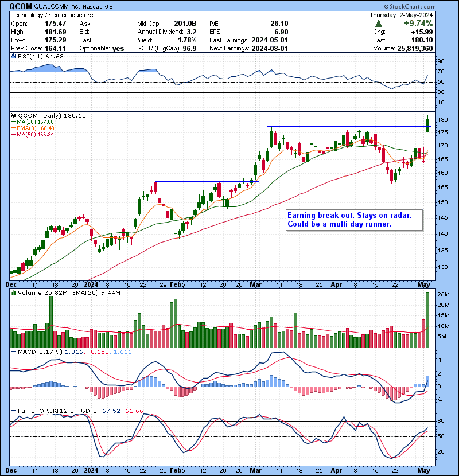The width and height of the screenshot is (459, 476).
Task: Select the Prev Close value 164.11
Action: click(x=55, y=48)
